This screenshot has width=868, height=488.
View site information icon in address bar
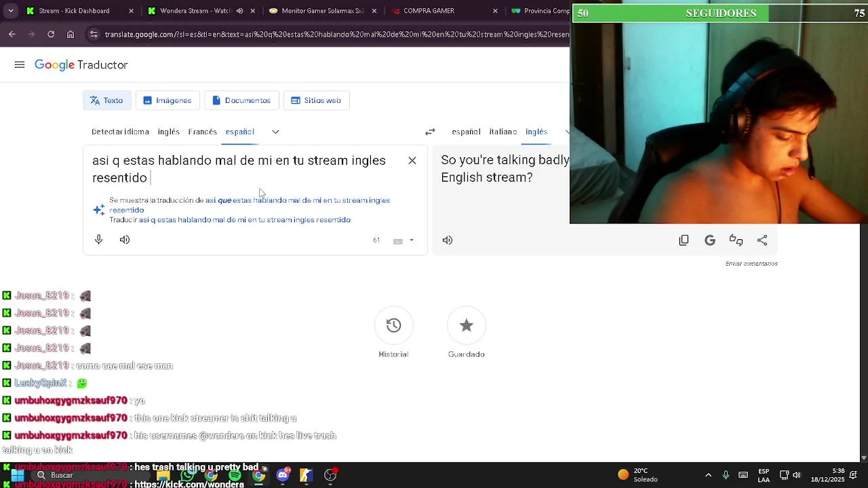point(93,35)
